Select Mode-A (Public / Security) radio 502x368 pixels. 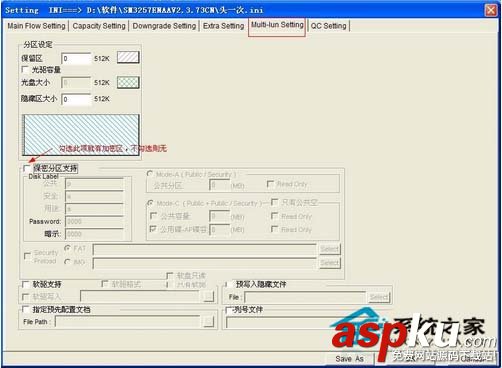tap(150, 174)
